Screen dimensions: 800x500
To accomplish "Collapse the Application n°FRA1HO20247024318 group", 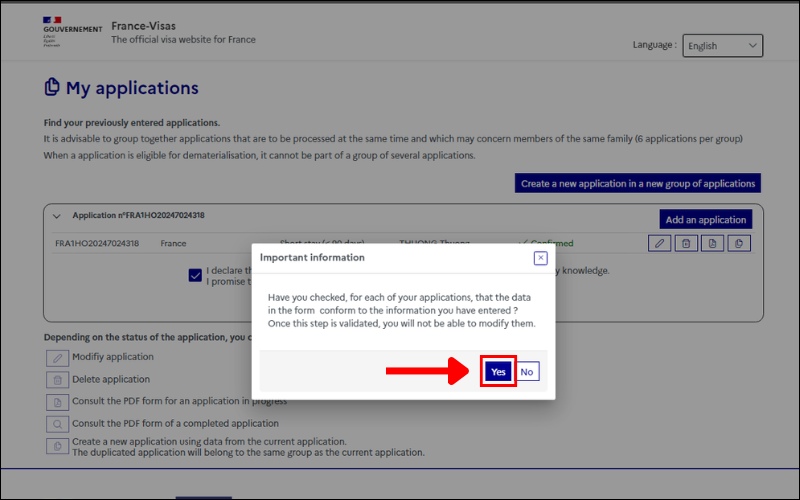I will pos(57,216).
